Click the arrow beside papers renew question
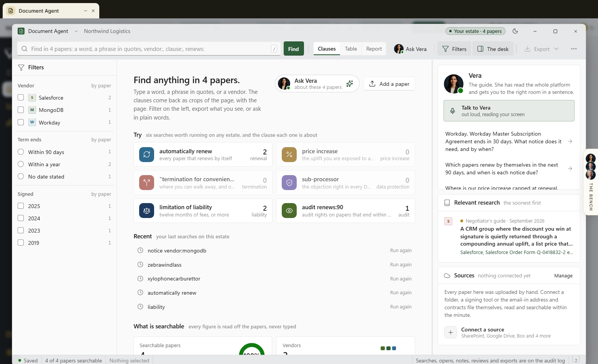The width and height of the screenshot is (598, 364). pyautogui.click(x=570, y=169)
